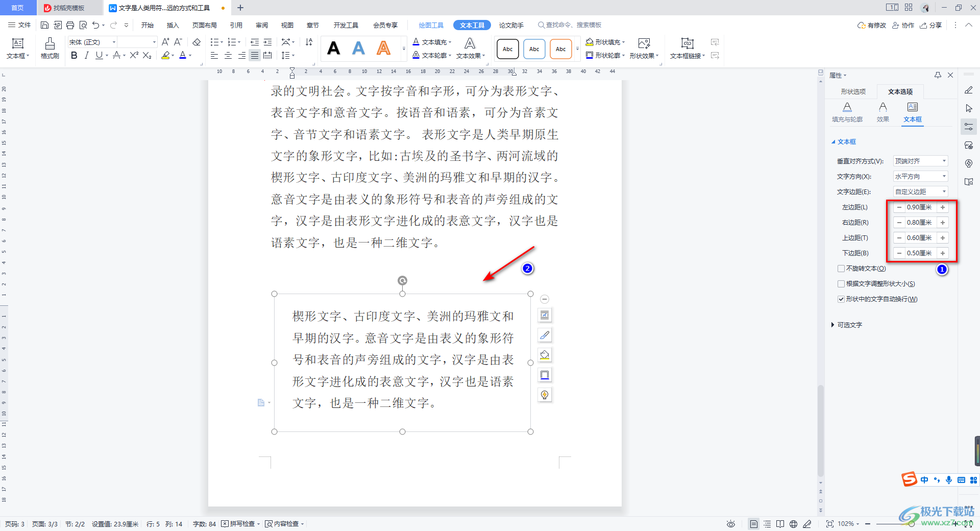Undo the last action
Image resolution: width=980 pixels, height=531 pixels.
pos(95,25)
